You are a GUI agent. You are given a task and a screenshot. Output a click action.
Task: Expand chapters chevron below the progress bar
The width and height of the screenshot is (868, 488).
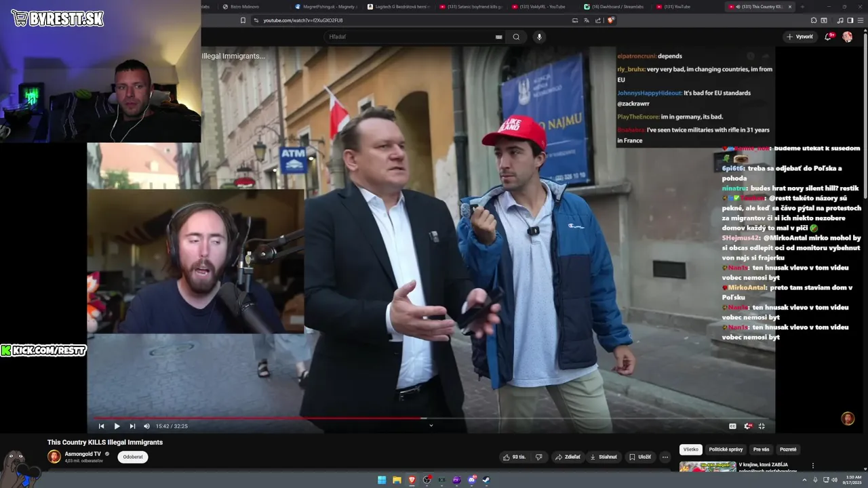(431, 426)
